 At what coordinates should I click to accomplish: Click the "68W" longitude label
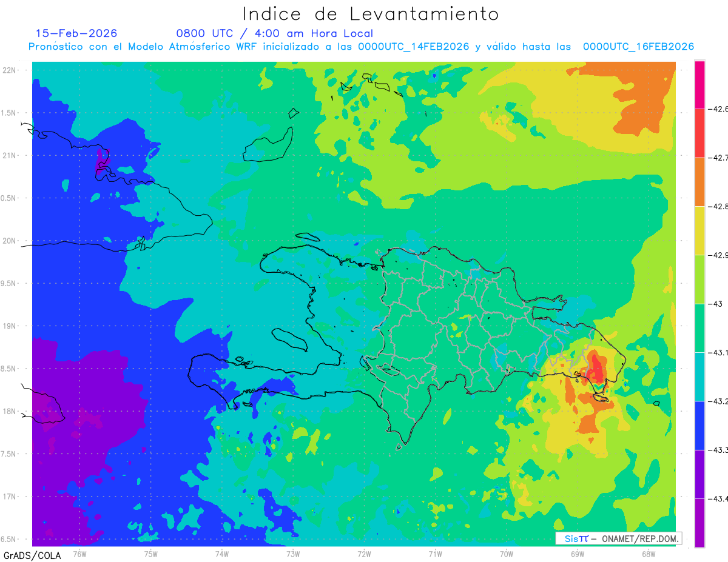pyautogui.click(x=649, y=554)
